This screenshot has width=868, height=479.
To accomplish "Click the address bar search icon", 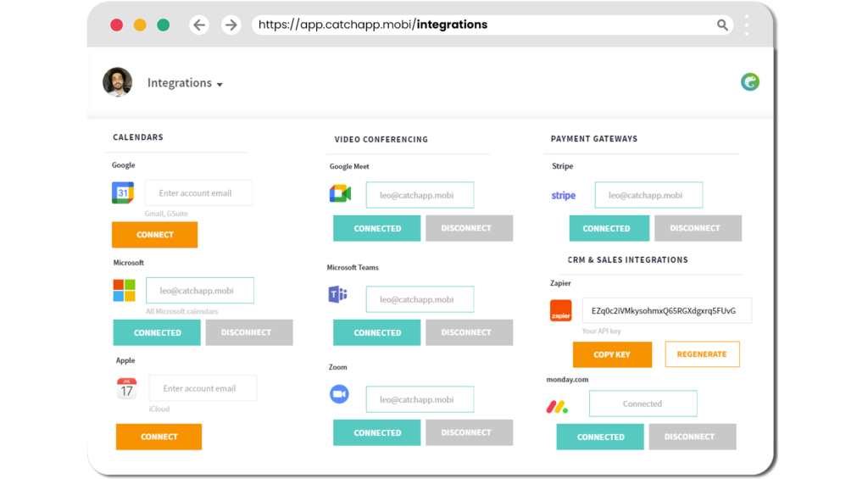I will tap(722, 25).
